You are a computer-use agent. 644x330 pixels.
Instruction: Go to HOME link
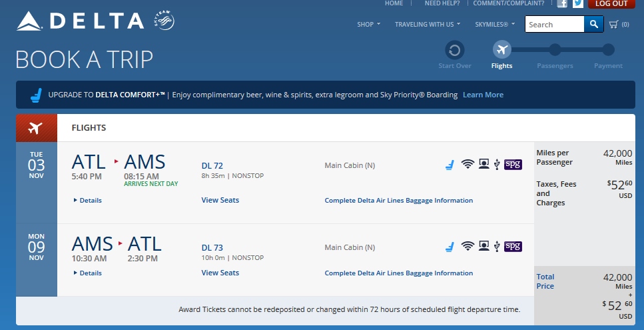tap(394, 3)
